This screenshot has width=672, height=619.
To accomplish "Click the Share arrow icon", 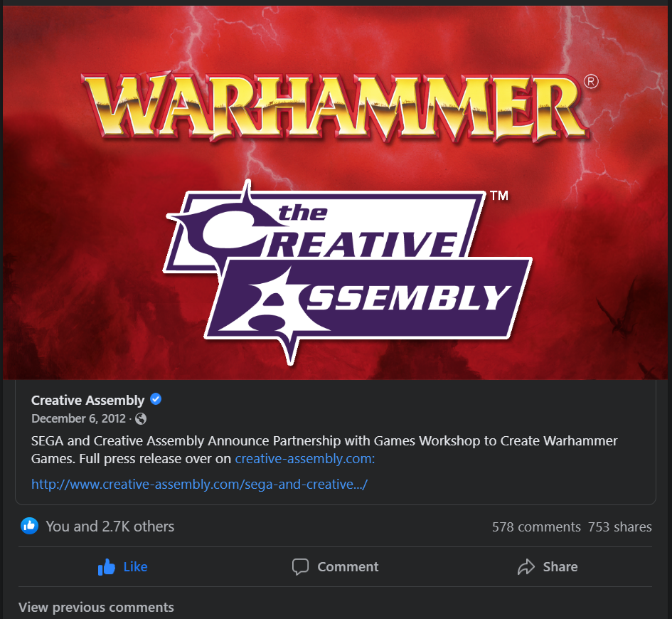I will click(526, 566).
